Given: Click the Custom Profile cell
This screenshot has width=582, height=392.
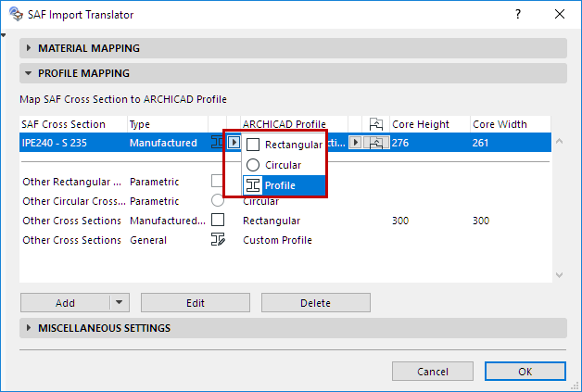Looking at the screenshot, I should 277,240.
